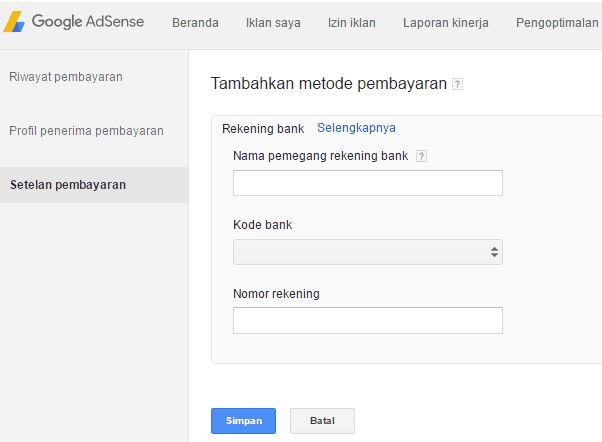Open the Pengoptimalan menu

point(557,23)
